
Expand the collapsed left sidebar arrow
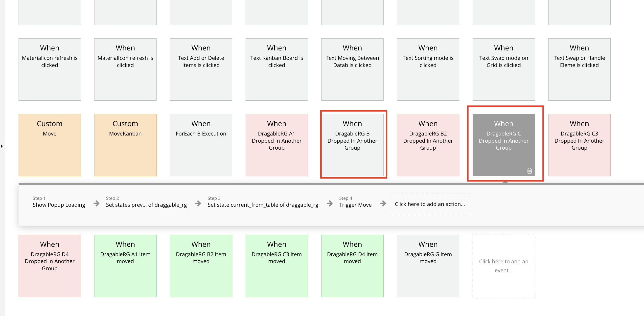(2, 146)
